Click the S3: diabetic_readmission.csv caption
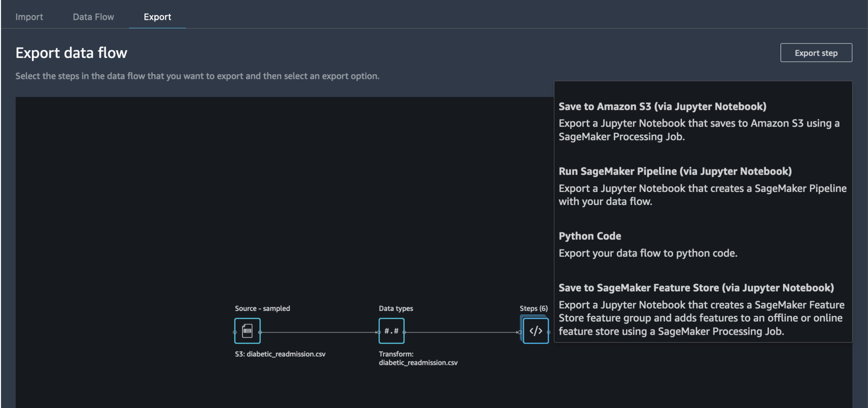The image size is (868, 408). click(x=280, y=354)
